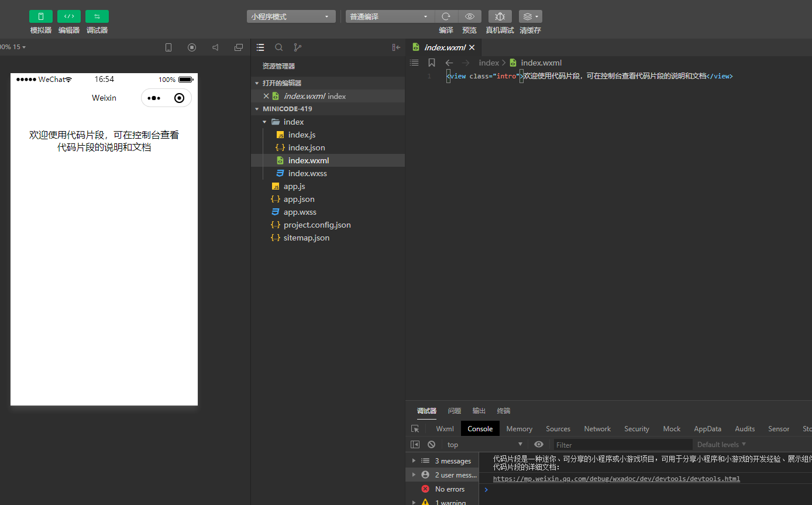
Task: Open the Network devtools tab
Action: [597, 429]
